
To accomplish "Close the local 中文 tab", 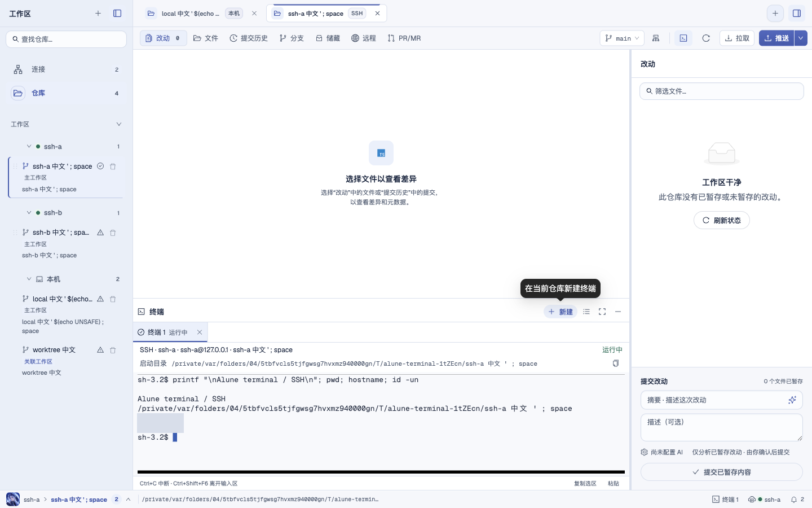I will tap(254, 14).
